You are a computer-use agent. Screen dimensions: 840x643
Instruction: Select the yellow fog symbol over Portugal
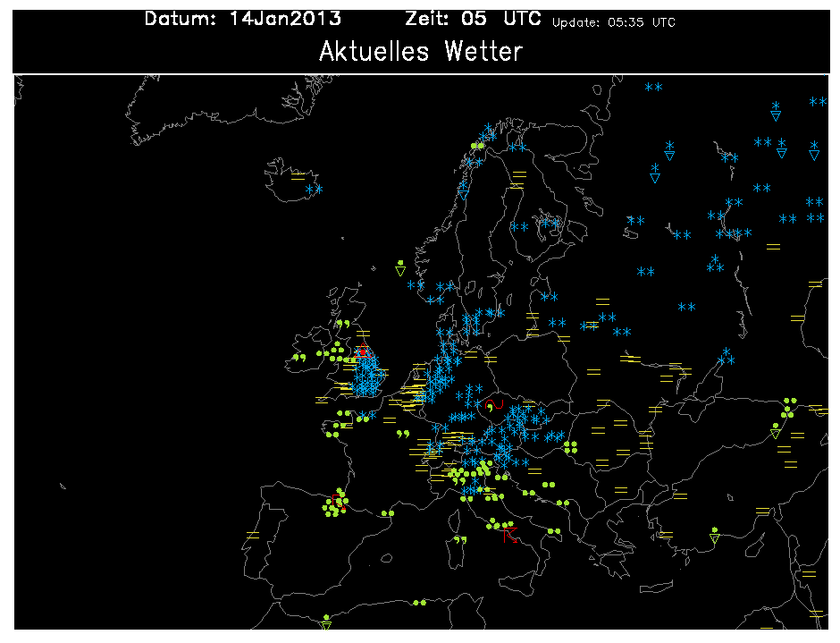(253, 535)
